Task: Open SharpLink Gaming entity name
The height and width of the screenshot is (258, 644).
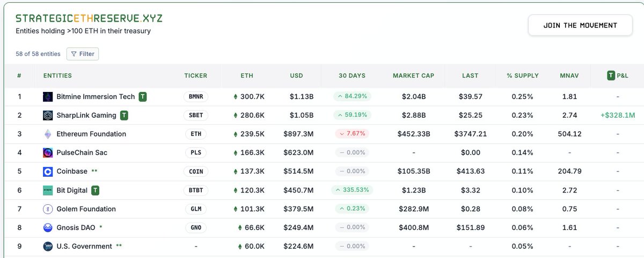Action: pos(86,116)
